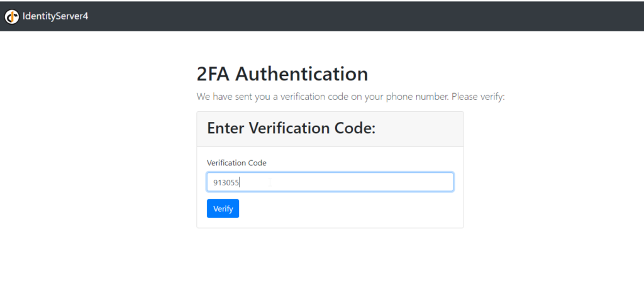Click the Enter Verification Code card header

(x=330, y=129)
